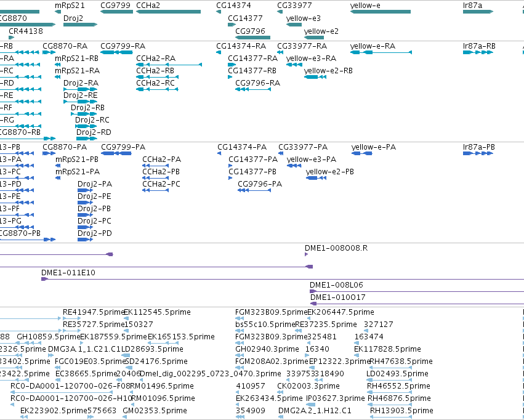Select the mRpS21 gene label
The image size is (524, 420).
click(70, 6)
